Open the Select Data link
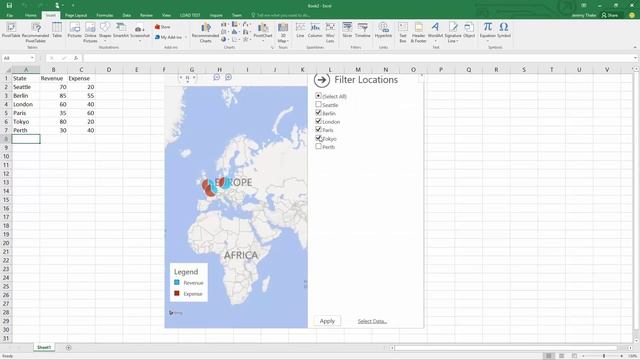This screenshot has height=360, width=640. [372, 322]
